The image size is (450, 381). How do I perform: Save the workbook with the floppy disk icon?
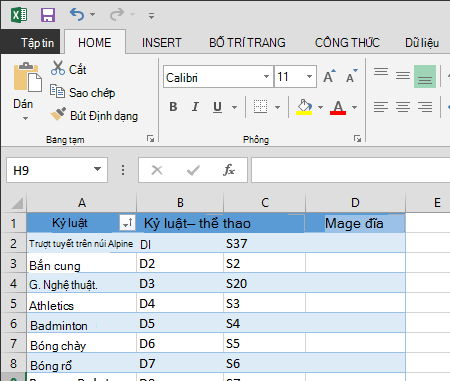48,15
